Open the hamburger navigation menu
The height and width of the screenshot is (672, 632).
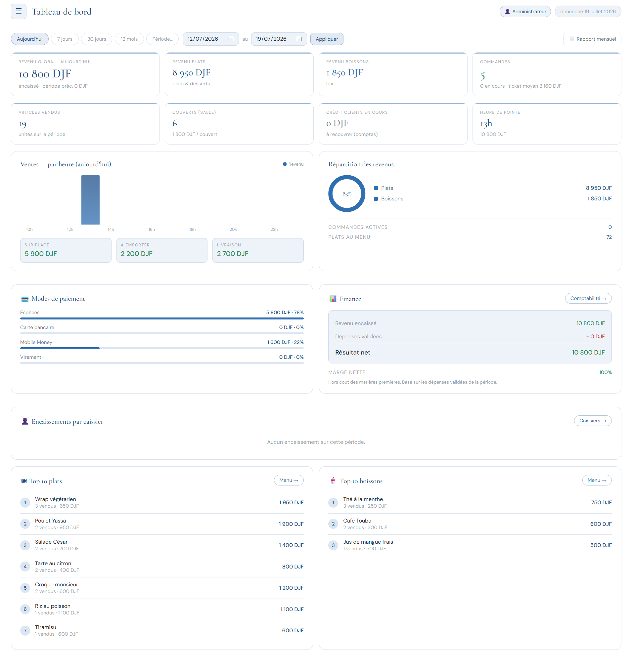pyautogui.click(x=19, y=12)
